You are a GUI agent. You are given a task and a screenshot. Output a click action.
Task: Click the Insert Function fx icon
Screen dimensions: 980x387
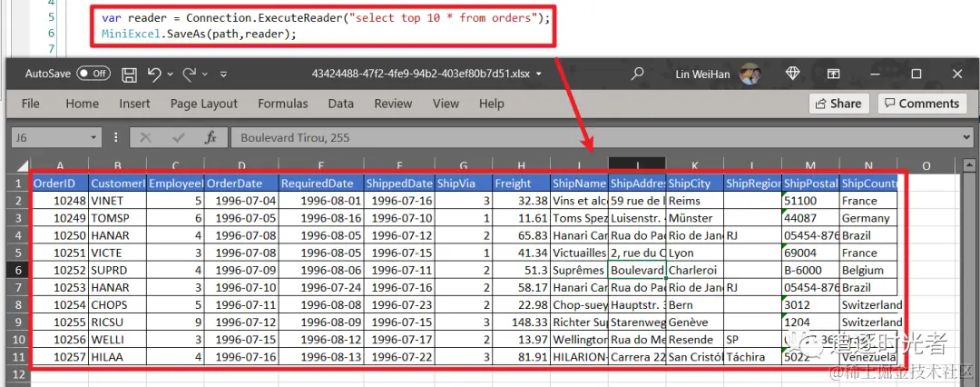[x=211, y=138]
